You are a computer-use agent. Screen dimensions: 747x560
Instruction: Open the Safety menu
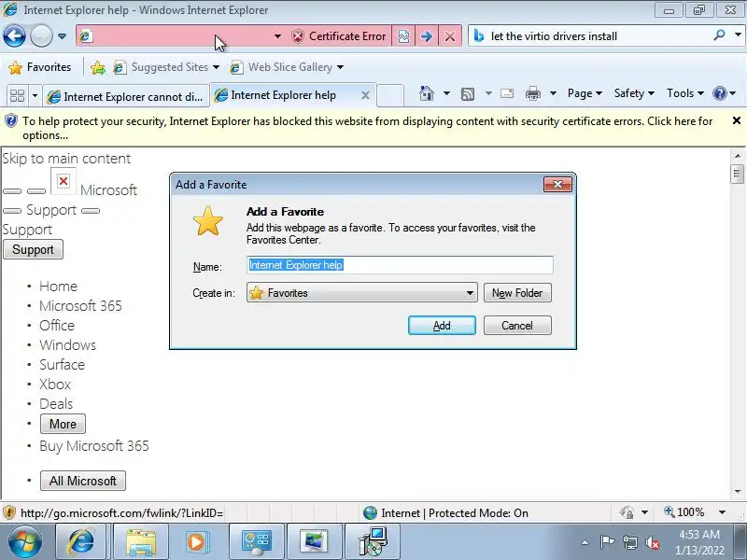coord(634,93)
